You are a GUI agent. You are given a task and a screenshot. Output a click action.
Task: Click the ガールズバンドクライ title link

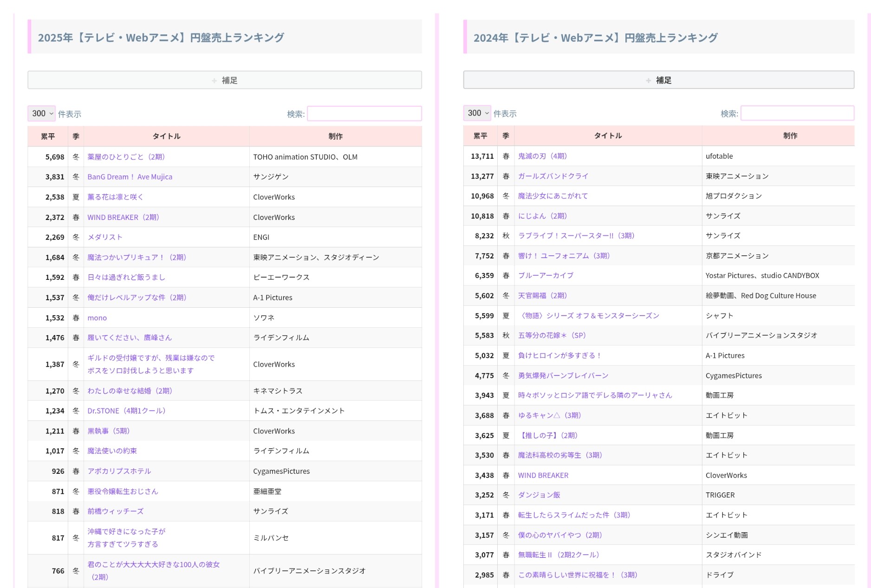(x=553, y=176)
